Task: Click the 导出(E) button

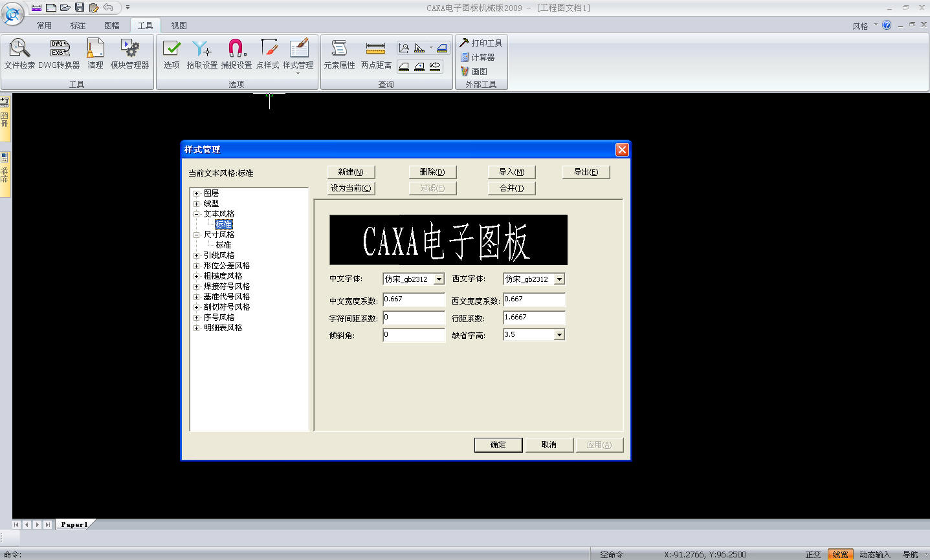Action: tap(586, 172)
